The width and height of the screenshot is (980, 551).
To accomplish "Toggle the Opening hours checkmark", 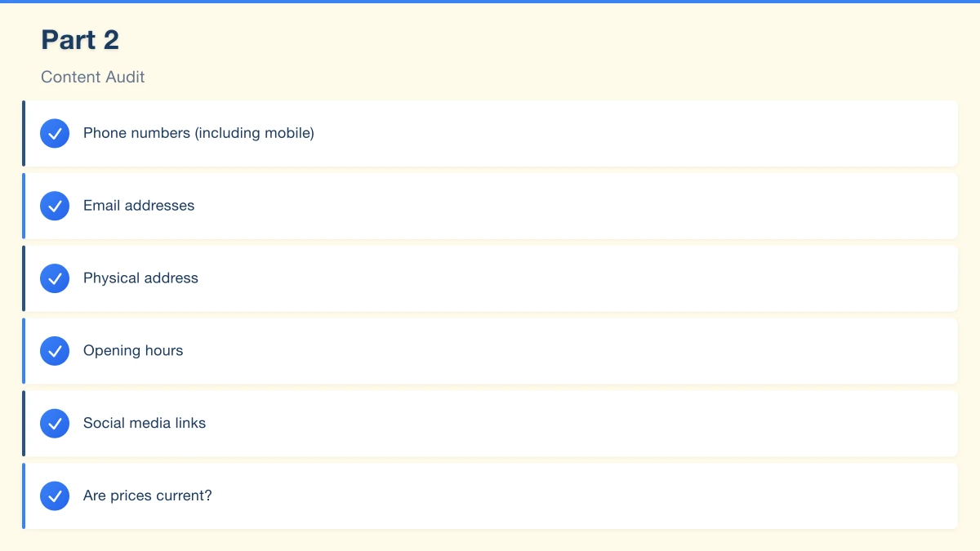I will (x=55, y=351).
